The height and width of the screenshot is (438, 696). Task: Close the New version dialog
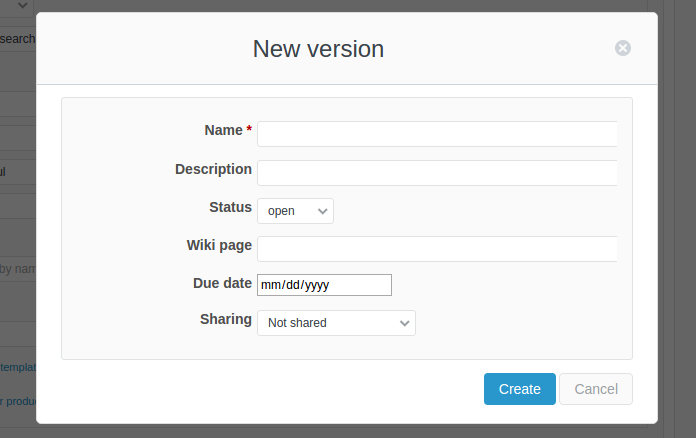622,48
